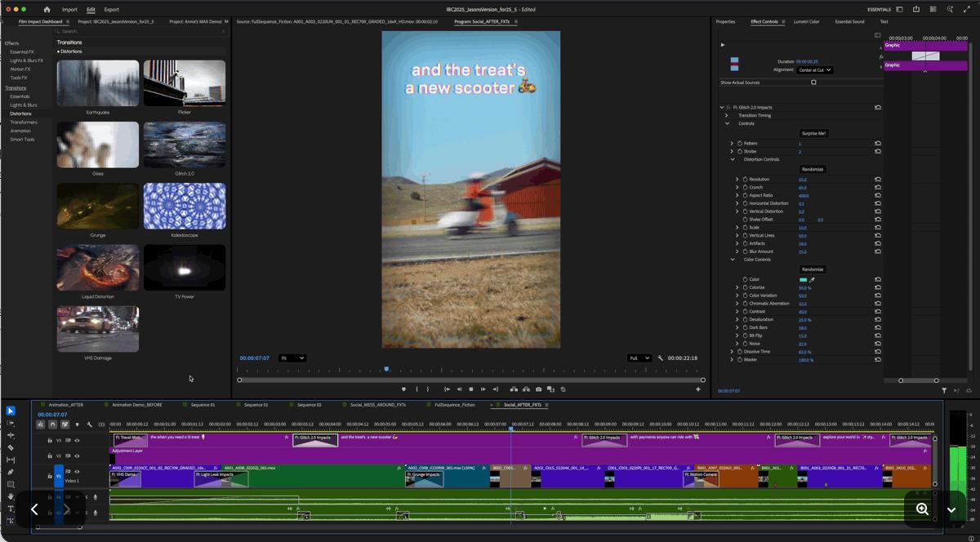This screenshot has width=980, height=542.
Task: Select the Pen tool in tools panel
Action: (11, 472)
